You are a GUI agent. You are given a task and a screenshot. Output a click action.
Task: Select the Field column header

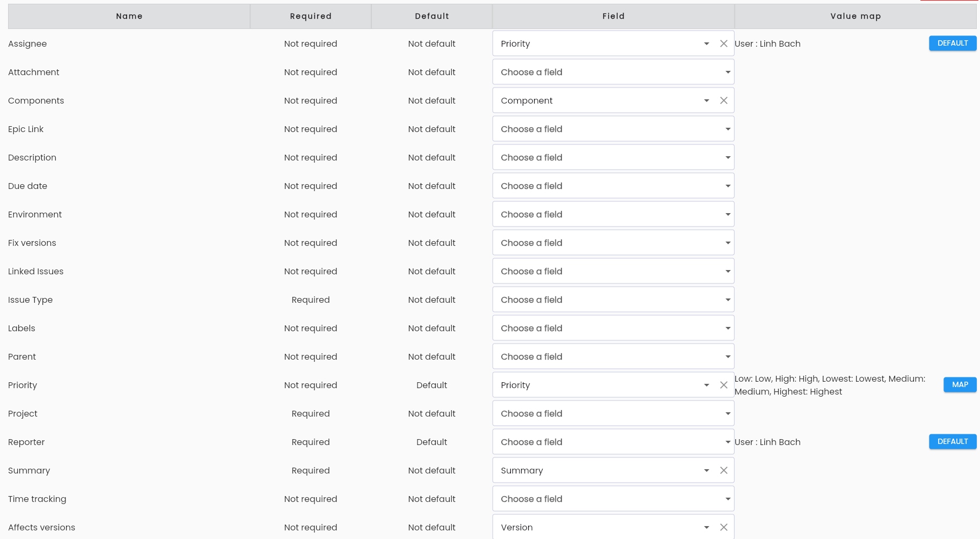pos(613,16)
